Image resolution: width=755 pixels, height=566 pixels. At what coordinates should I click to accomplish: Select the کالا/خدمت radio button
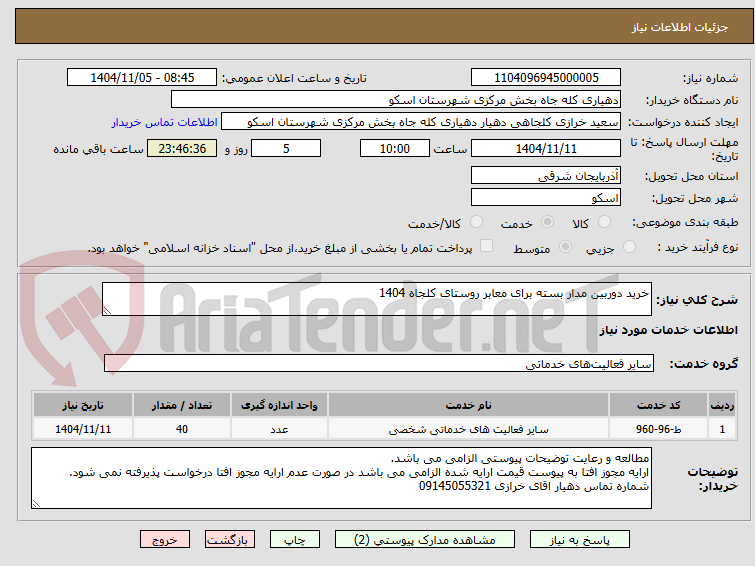tap(476, 222)
